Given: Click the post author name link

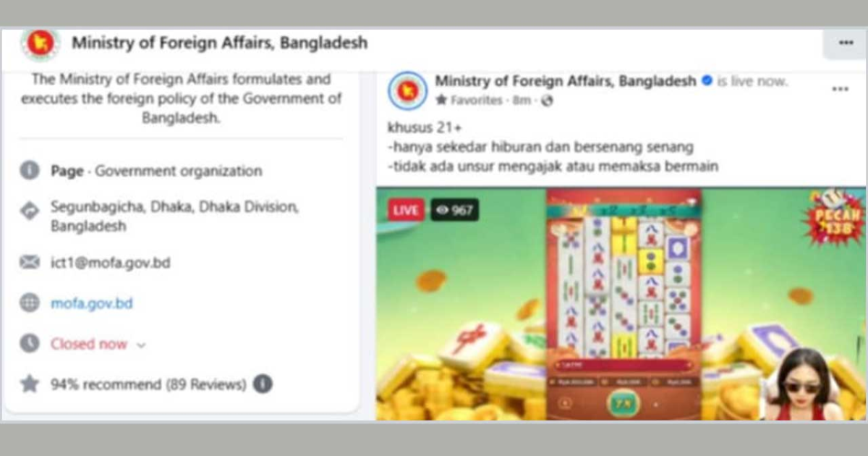Looking at the screenshot, I should [566, 81].
